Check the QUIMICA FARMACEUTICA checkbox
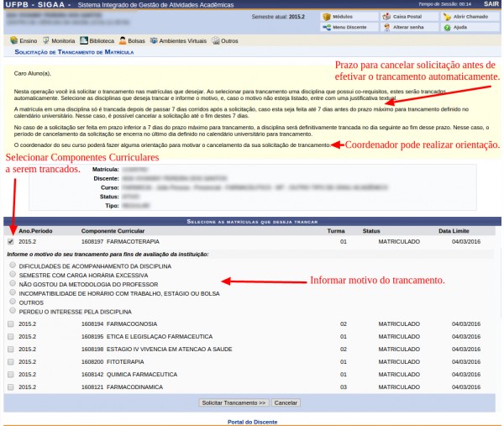Image resolution: width=504 pixels, height=426 pixels. point(11,374)
